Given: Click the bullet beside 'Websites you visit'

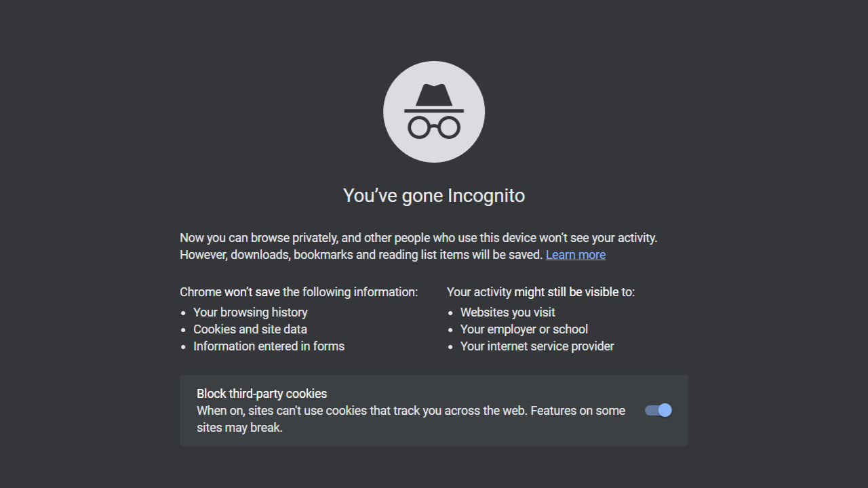Looking at the screenshot, I should (x=451, y=312).
